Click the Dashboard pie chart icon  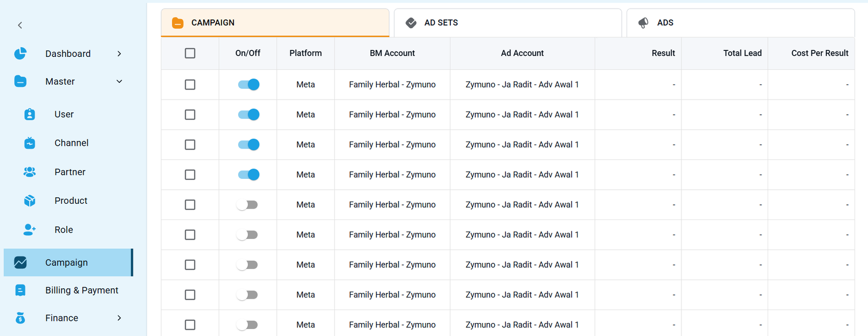click(20, 53)
